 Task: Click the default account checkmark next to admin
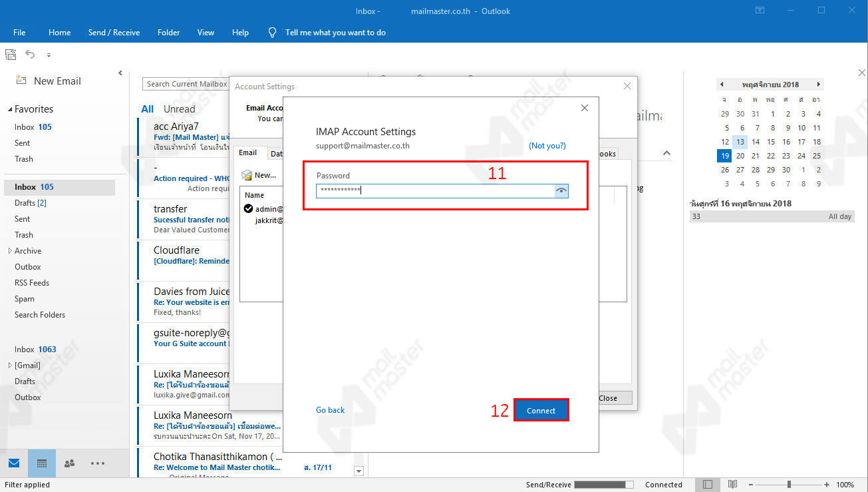tap(248, 209)
